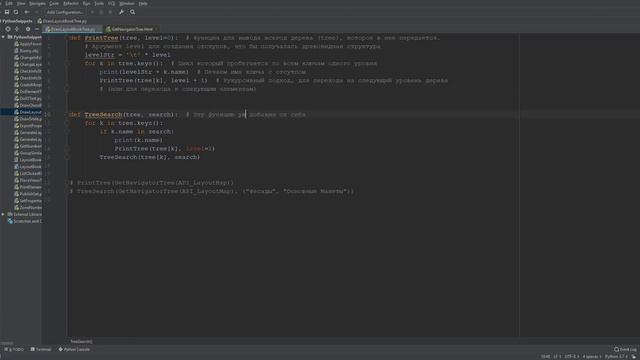Click the Save All toolbar icon

coord(7,12)
